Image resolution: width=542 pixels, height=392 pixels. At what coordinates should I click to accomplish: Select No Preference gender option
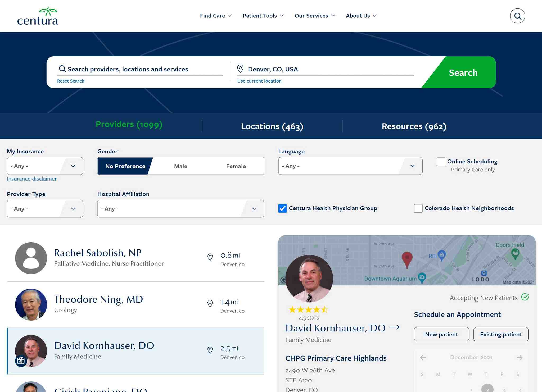(x=125, y=166)
